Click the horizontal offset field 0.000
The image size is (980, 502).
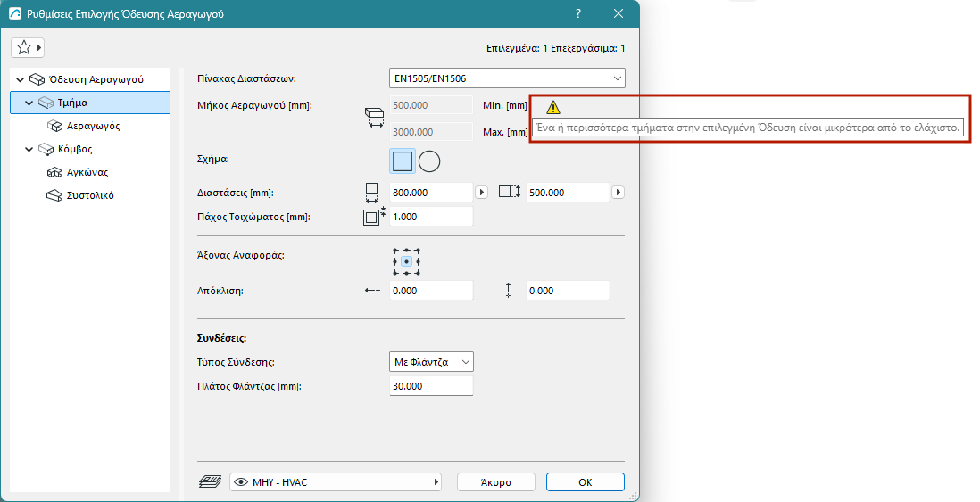(431, 291)
